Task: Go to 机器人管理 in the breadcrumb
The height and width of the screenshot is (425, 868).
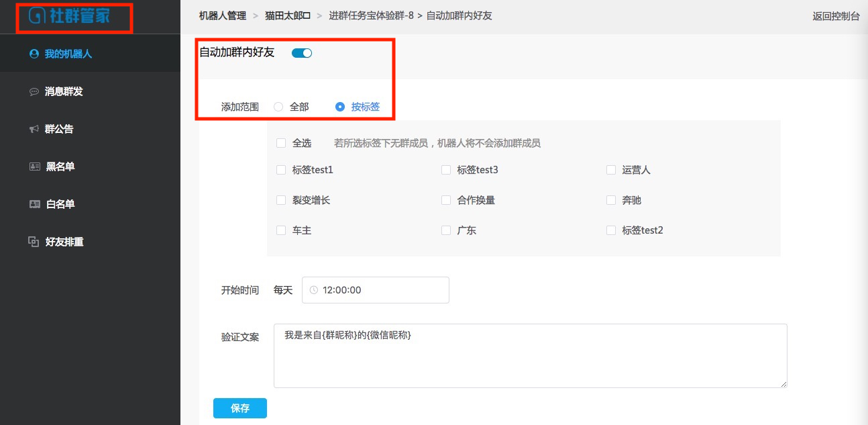Action: pyautogui.click(x=223, y=15)
